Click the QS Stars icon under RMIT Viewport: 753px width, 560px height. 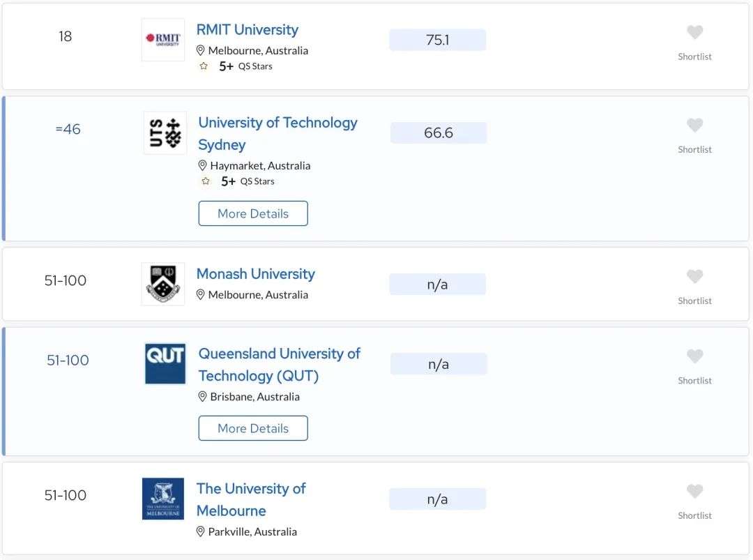coord(204,66)
